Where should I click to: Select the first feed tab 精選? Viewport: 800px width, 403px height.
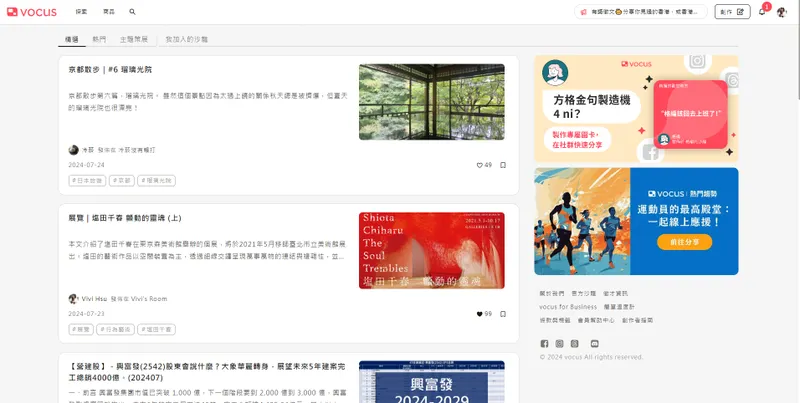71,39
